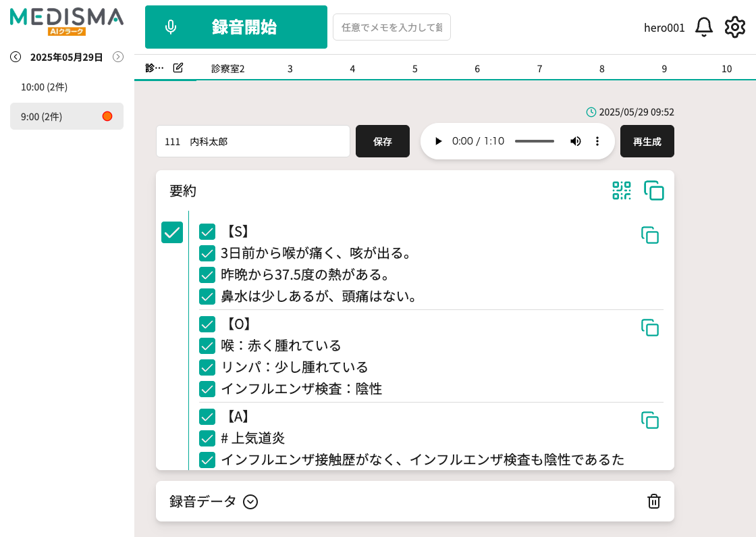Toggle the インフルエンザ検査：陰性 checkbox
Viewport: 756px width, 537px height.
(x=207, y=389)
